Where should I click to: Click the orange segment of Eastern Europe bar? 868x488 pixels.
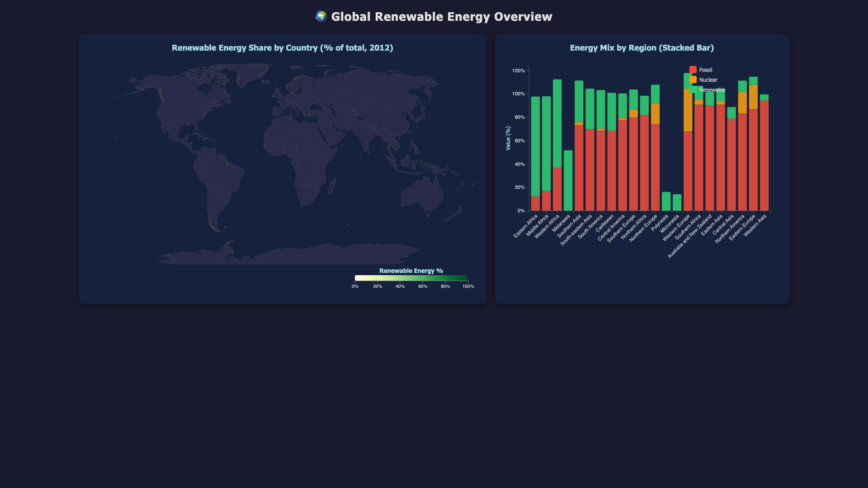tap(753, 97)
